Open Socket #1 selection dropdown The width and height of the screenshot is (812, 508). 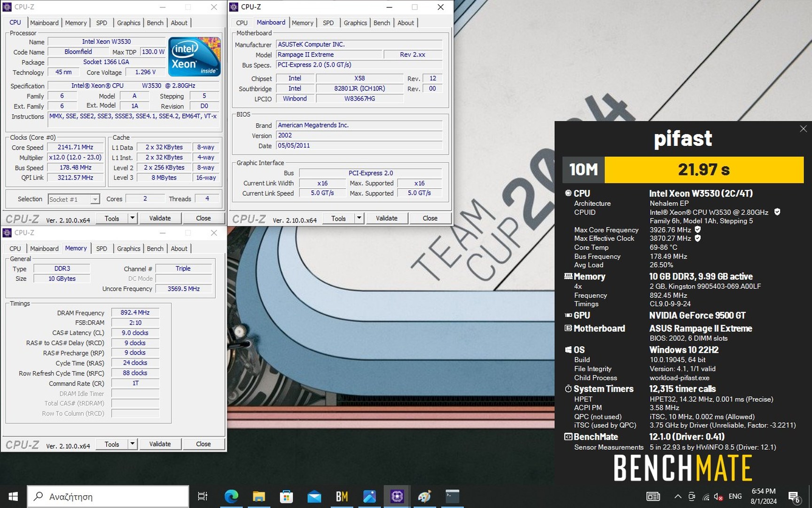(95, 199)
